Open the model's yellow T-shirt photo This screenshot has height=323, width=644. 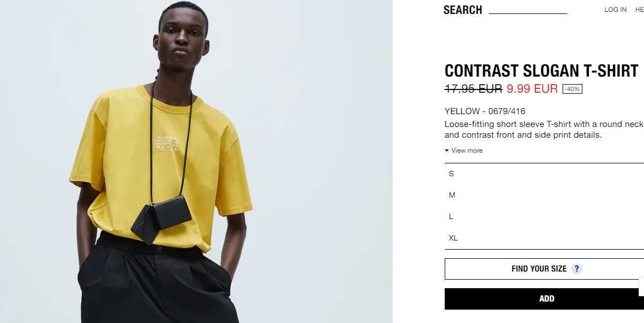(196, 161)
